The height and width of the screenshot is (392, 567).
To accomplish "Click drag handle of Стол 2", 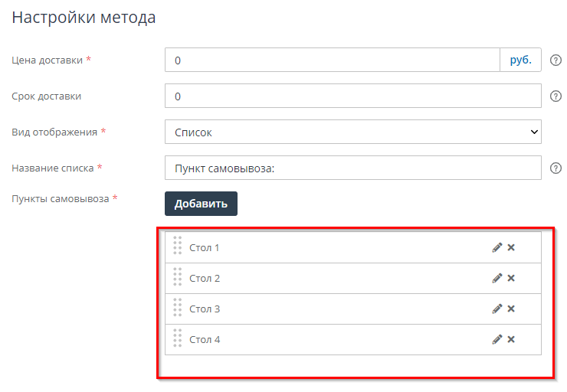I will pos(177,276).
